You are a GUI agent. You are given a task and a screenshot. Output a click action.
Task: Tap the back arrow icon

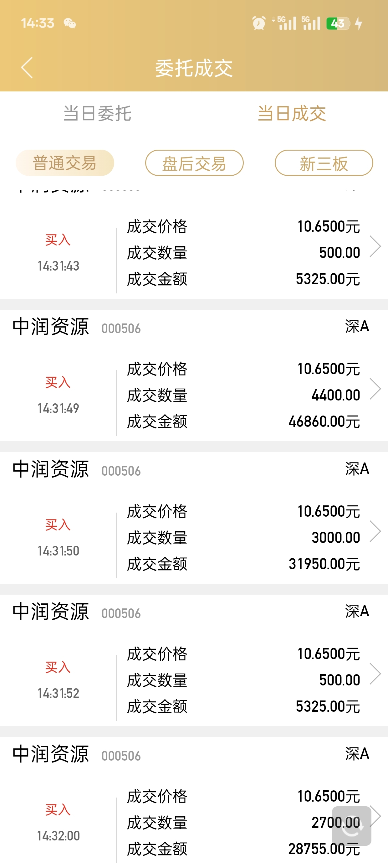click(x=27, y=68)
